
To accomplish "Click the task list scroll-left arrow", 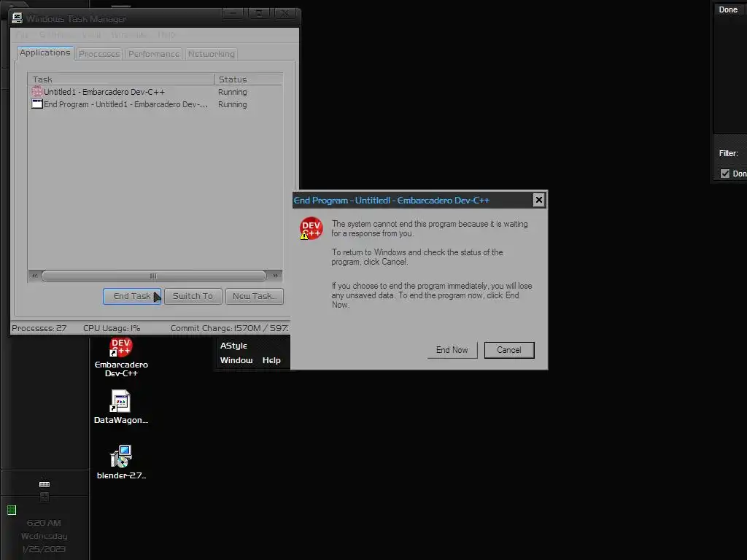I will pyautogui.click(x=34, y=276).
